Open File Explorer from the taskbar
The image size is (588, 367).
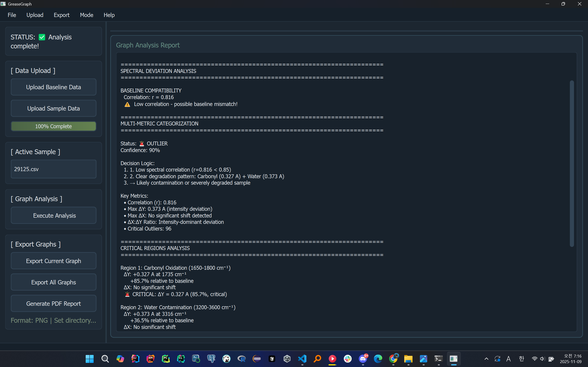click(408, 359)
